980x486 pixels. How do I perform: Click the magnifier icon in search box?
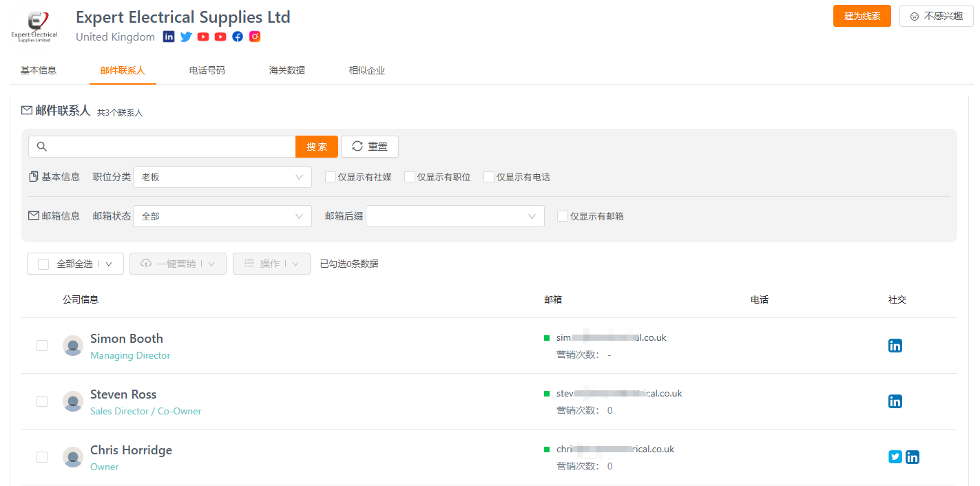41,147
